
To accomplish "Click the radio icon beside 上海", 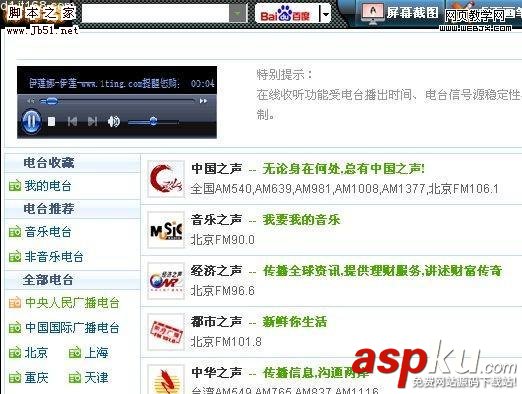I will point(75,353).
